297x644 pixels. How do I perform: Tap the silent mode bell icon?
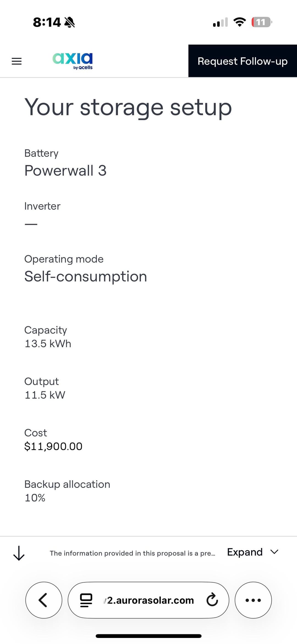[70, 22]
